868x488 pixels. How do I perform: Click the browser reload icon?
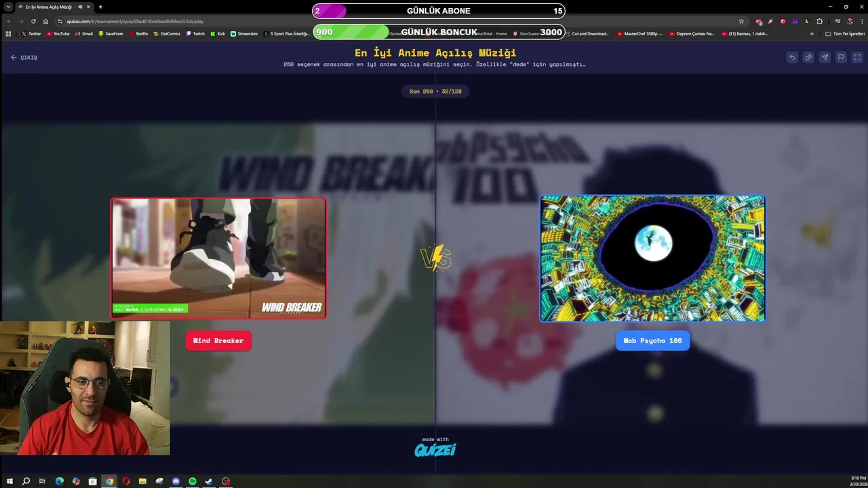(x=33, y=21)
